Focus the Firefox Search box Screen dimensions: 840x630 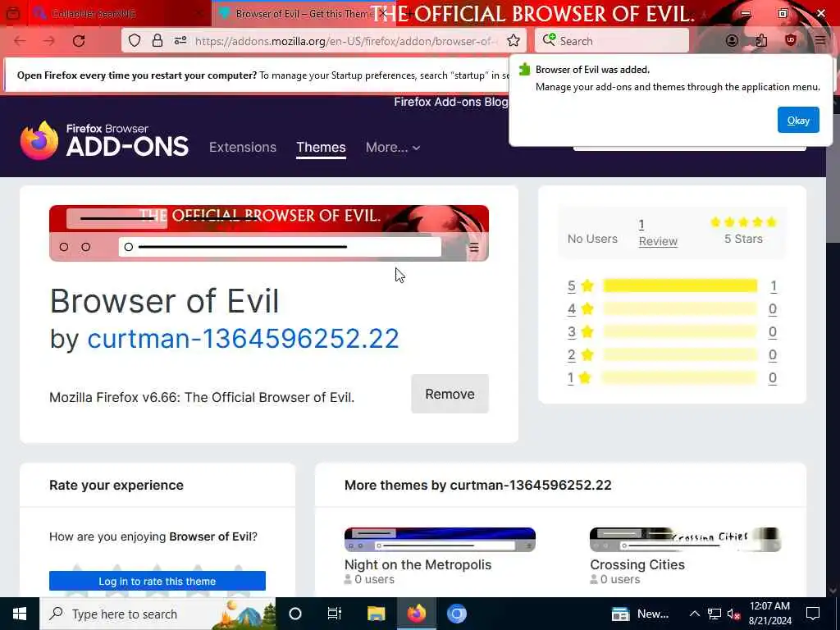coord(612,41)
